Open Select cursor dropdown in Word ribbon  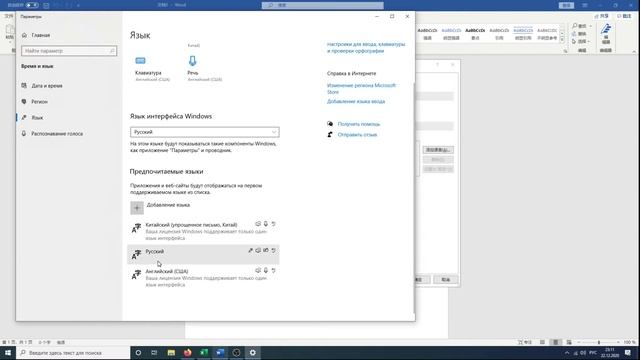580,42
